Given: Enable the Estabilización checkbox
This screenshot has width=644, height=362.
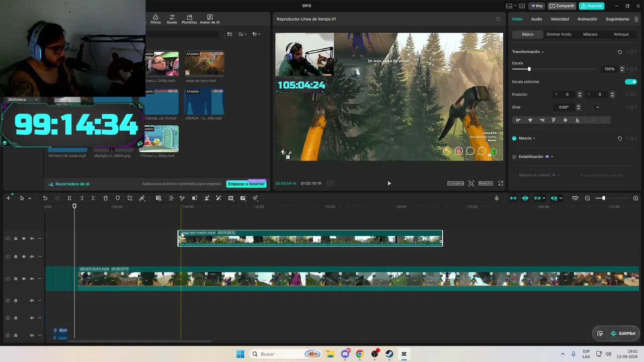Looking at the screenshot, I should tap(514, 157).
